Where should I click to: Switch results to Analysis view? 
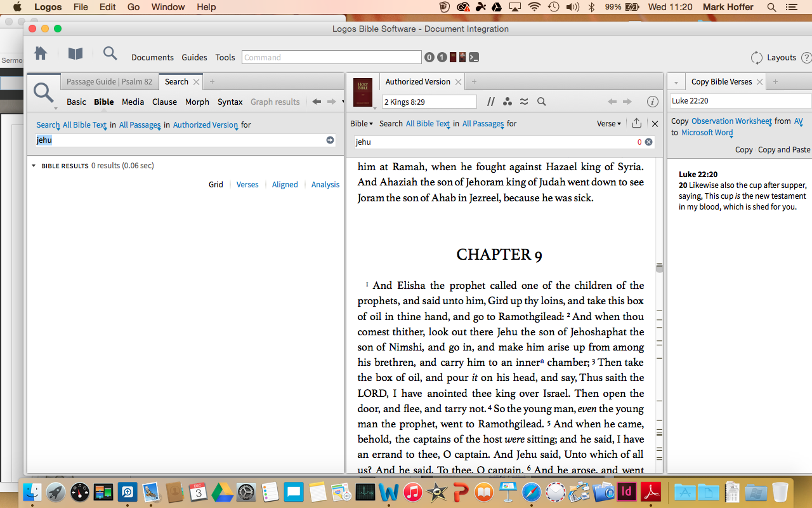325,185
